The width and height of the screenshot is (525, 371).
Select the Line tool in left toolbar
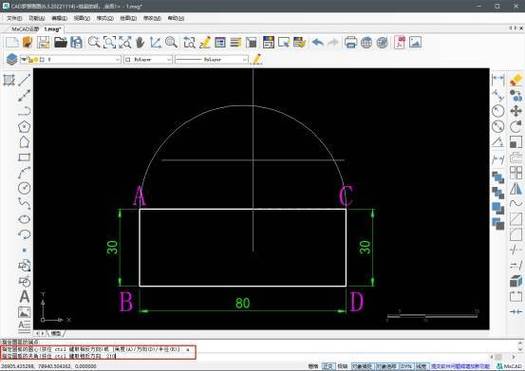[x=24, y=80]
